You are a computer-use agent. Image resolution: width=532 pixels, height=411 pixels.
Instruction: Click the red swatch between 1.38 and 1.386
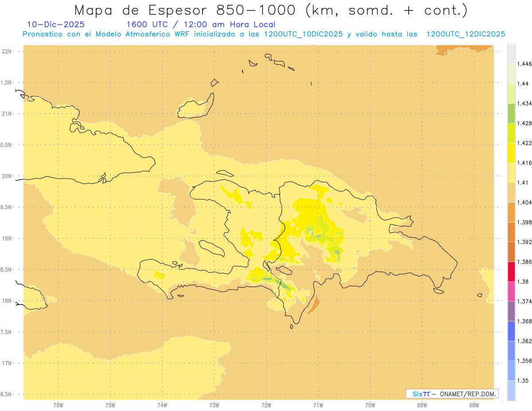[511, 271]
